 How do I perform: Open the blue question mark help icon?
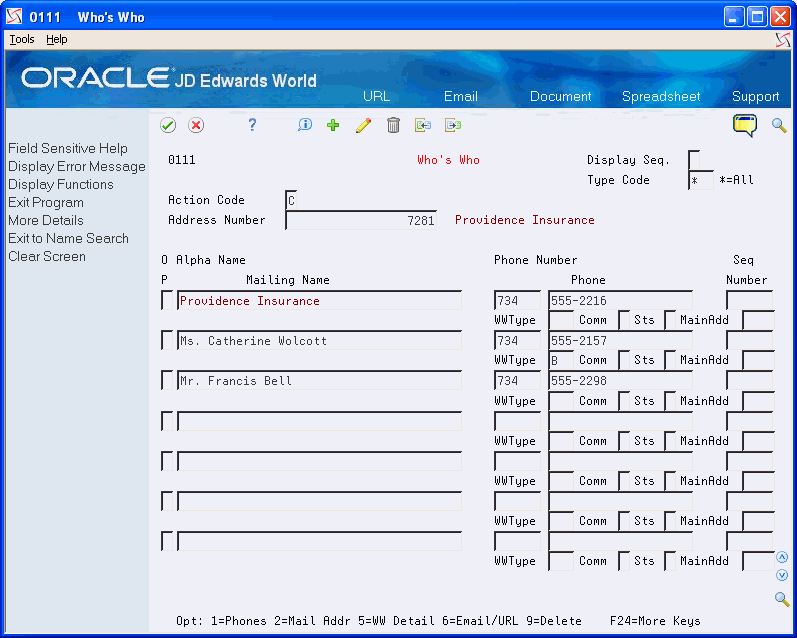252,125
